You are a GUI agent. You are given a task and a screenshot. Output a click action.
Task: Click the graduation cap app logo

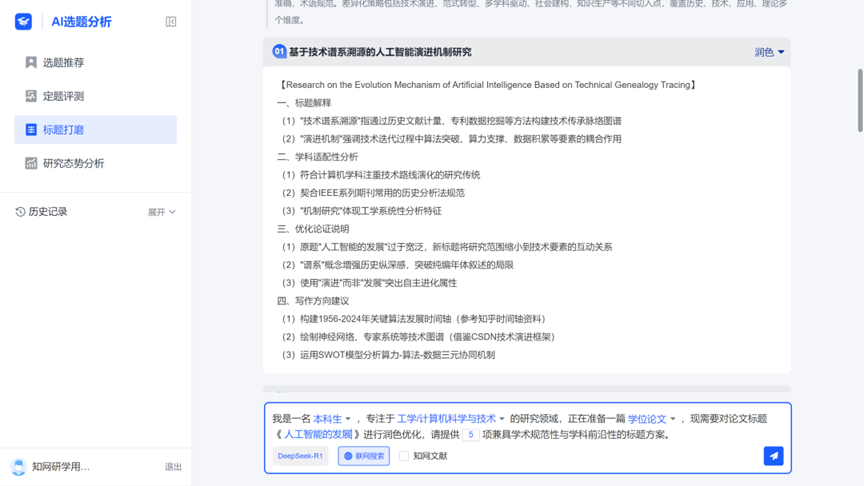point(23,21)
